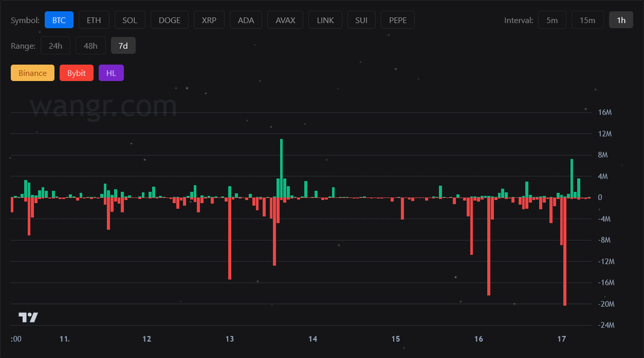Toggle Bybit exchange filter
644x358 pixels.
point(76,73)
